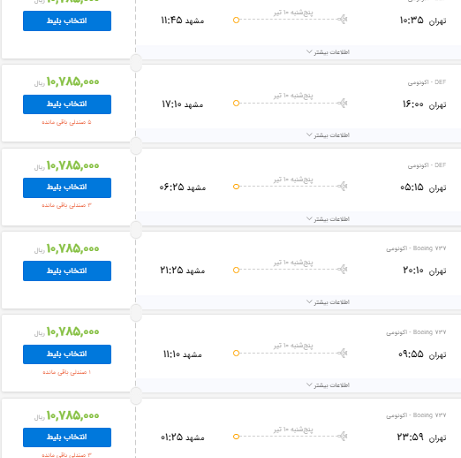Image resolution: width=461 pixels, height=458 pixels.
Task: Click destination circle marker on 21:25 arrival
Action: (236, 270)
